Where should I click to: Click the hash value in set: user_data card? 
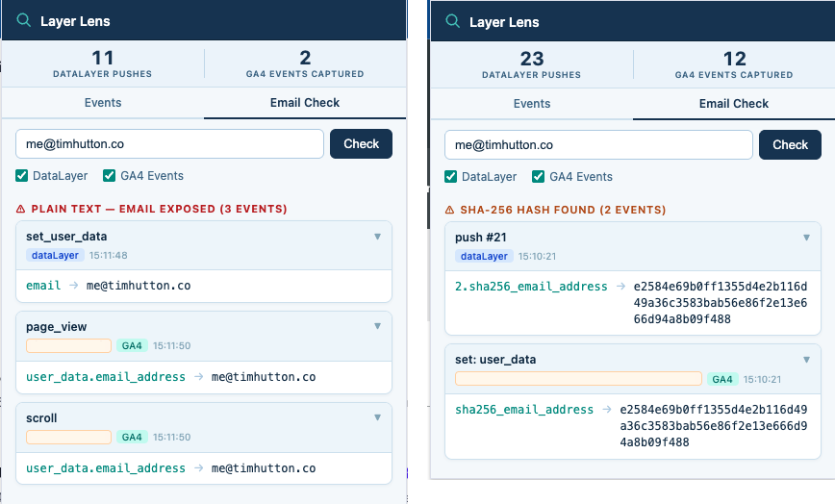pos(714,426)
